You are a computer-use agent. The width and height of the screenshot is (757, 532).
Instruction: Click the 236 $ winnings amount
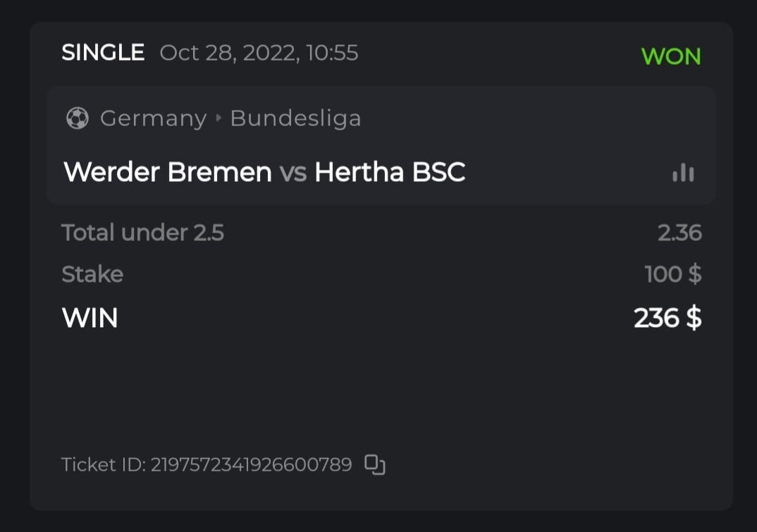[x=667, y=318]
